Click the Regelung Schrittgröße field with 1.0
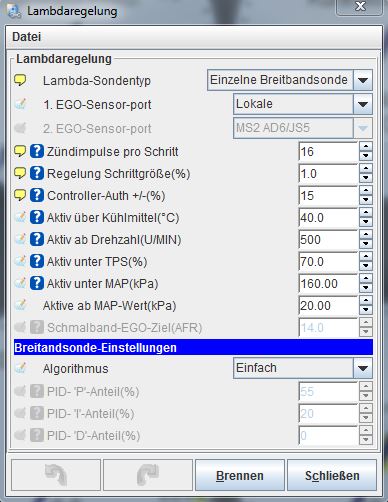This screenshot has height=502, width=388. click(x=328, y=174)
